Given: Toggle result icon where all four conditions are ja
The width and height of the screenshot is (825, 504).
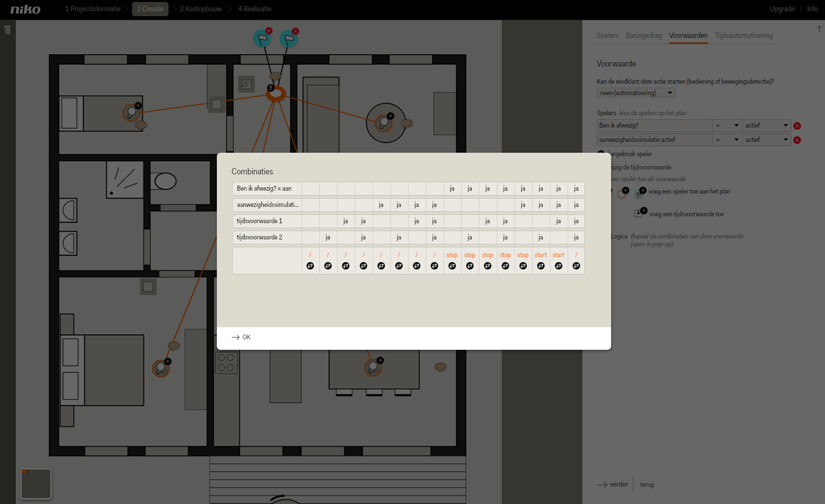Looking at the screenshot, I should [576, 266].
